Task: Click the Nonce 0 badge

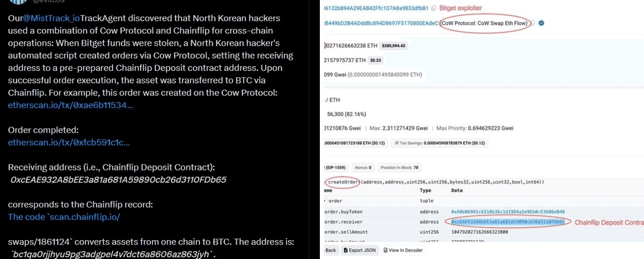Action: click(364, 168)
